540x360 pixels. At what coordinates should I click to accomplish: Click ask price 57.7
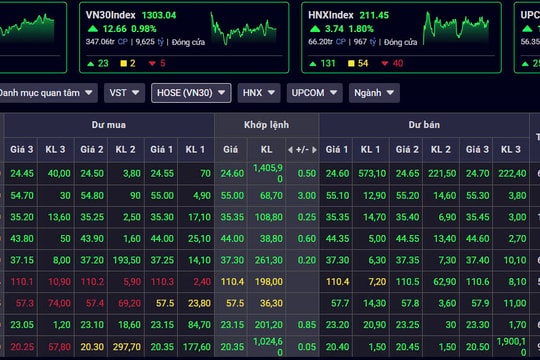tap(340, 304)
